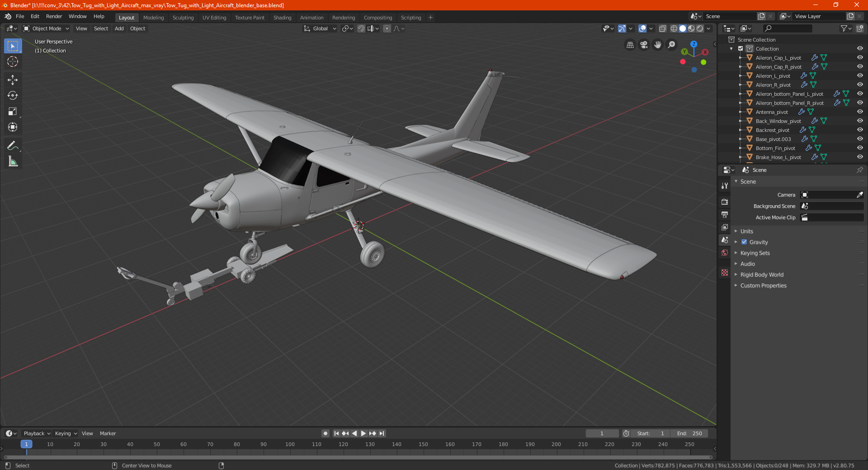Switch to the Shading workspace tab
Screen dimensions: 868x470
[282, 18]
